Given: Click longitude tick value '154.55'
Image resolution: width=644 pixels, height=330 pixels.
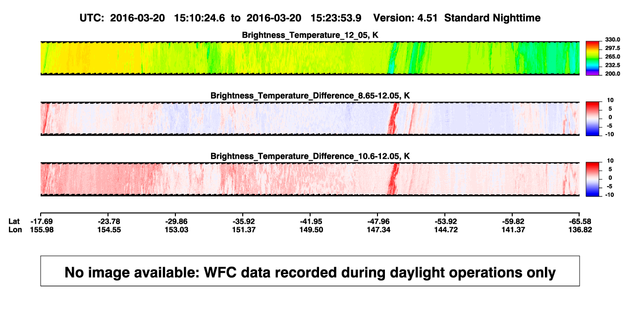Looking at the screenshot, I should (x=108, y=230).
